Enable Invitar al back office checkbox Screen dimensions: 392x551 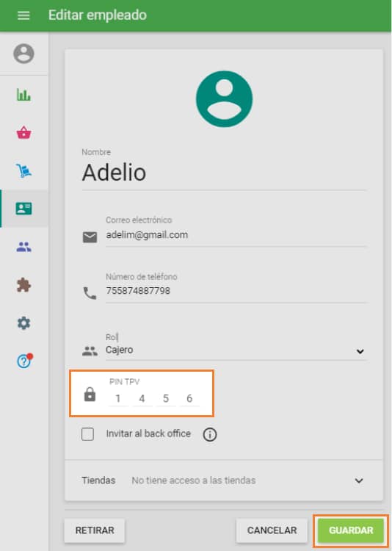[87, 434]
